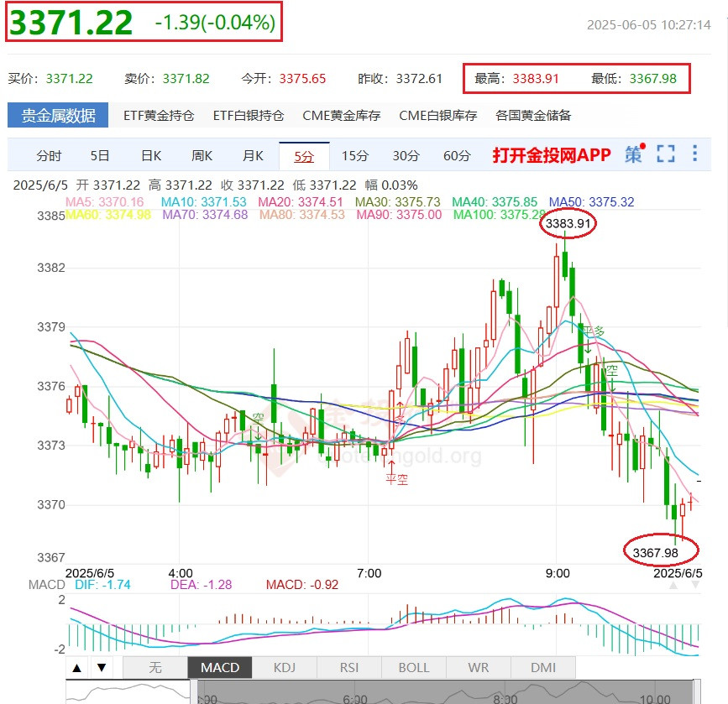This screenshot has height=704, width=728.
Task: Click the MA70: 3374.68 legend
Action: coord(205,215)
